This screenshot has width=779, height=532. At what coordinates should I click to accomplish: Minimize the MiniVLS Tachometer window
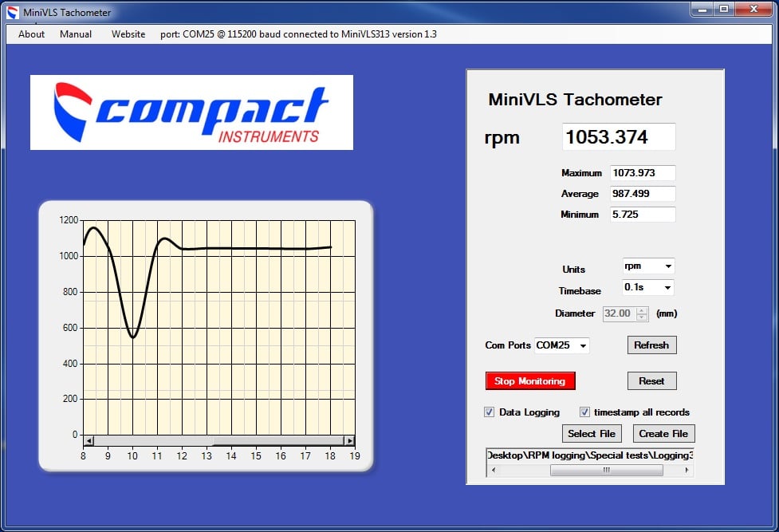(x=702, y=9)
